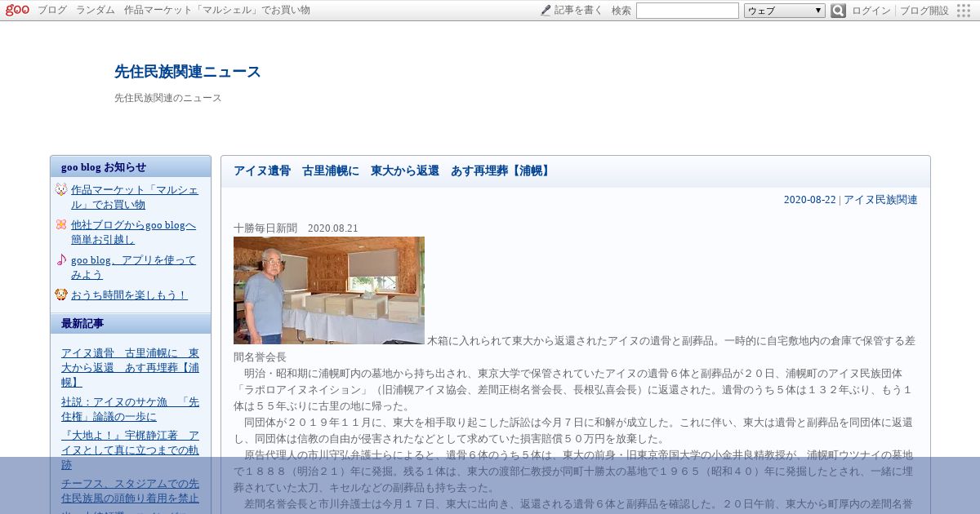
Task: Open the ブログ開設 link
Action: (x=924, y=11)
